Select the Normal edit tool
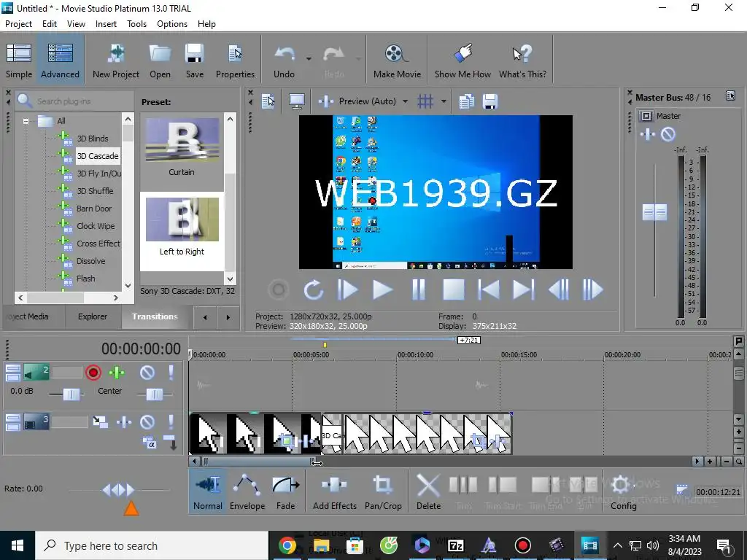Viewport: 747px width, 560px height. click(208, 492)
